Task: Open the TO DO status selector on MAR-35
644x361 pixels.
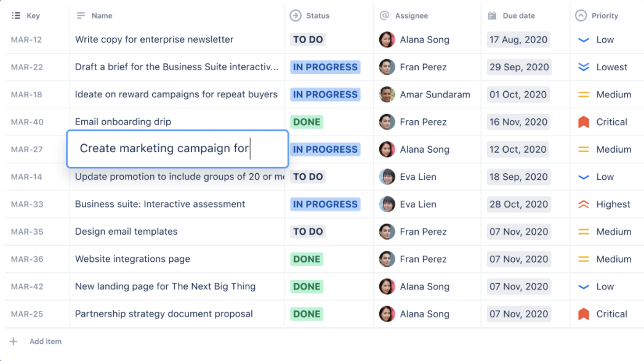Action: point(307,232)
